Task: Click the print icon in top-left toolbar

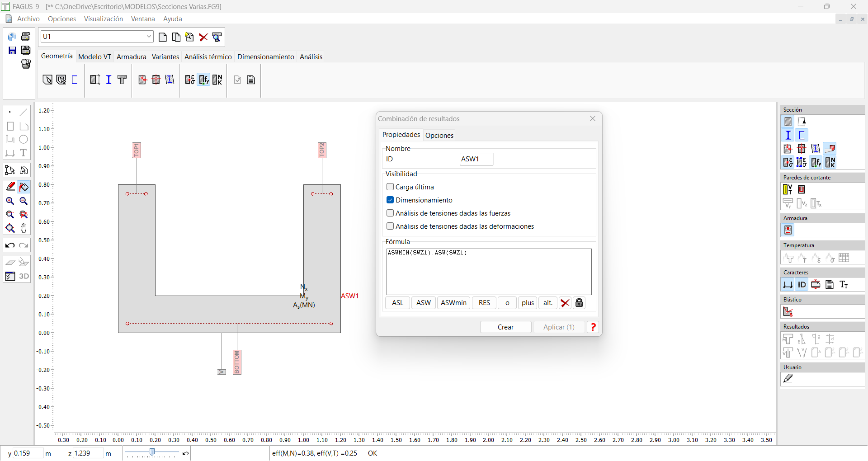Action: tap(26, 37)
